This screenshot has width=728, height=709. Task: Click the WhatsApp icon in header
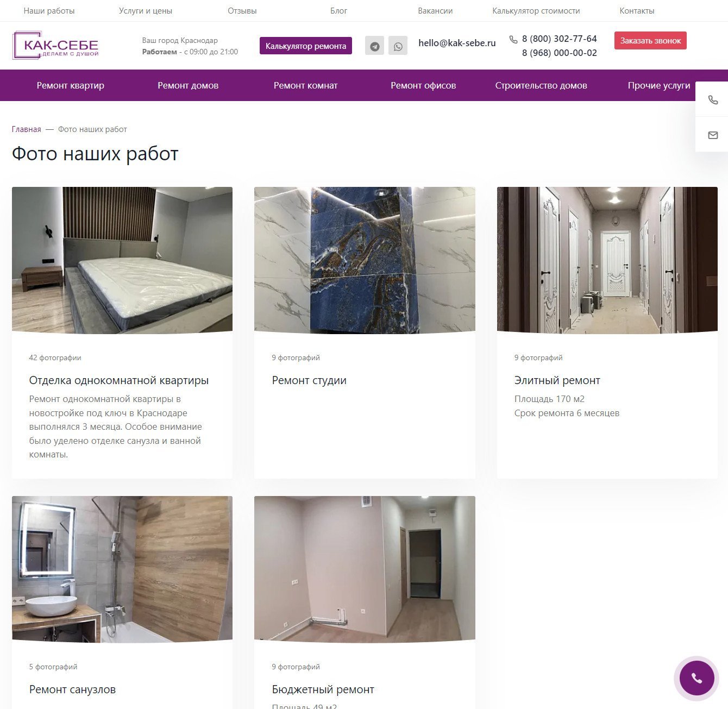point(398,46)
